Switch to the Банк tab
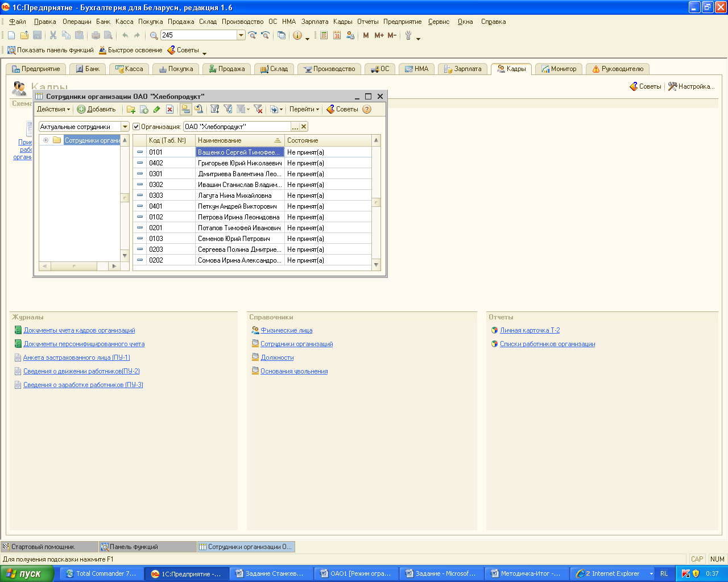 pos(88,69)
